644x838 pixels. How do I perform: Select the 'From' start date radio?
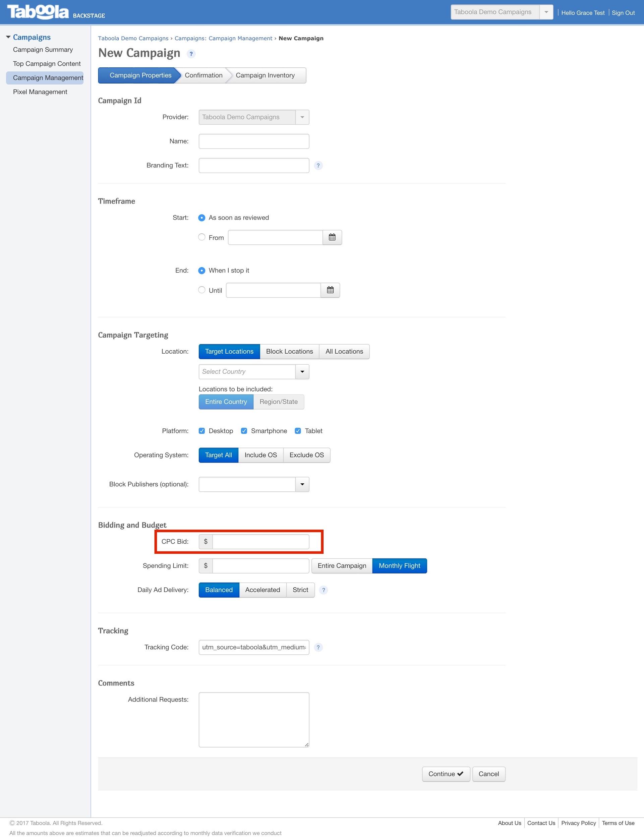coord(201,237)
